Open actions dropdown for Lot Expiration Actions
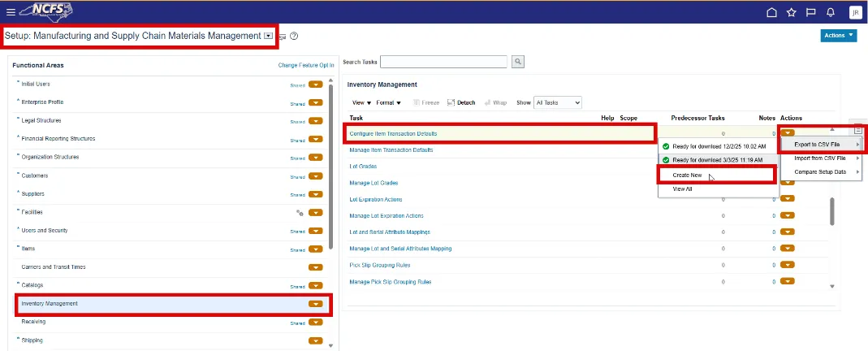This screenshot has width=868, height=351. pyautogui.click(x=787, y=199)
